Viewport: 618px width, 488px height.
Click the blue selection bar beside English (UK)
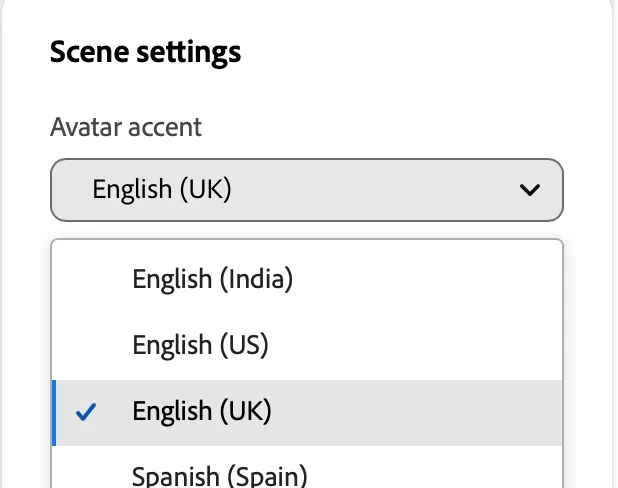(x=53, y=411)
